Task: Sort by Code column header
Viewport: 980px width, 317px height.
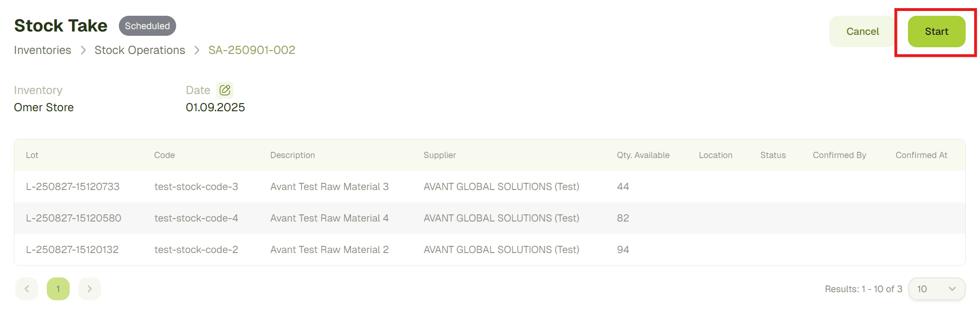Action: 164,155
